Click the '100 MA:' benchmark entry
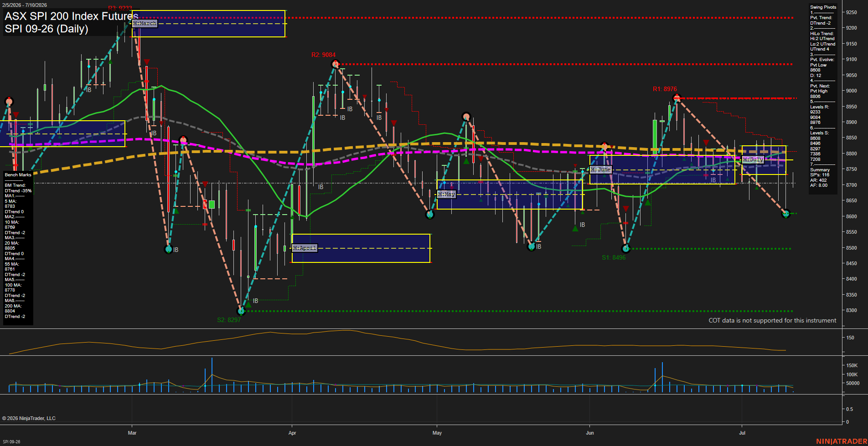The width and height of the screenshot is (868, 446). click(x=13, y=285)
